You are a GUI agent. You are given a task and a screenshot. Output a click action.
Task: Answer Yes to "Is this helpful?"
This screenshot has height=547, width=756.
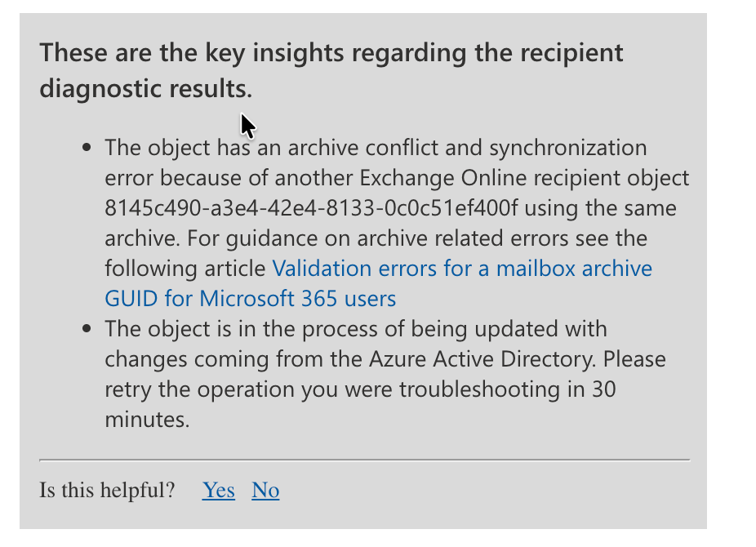(x=219, y=491)
